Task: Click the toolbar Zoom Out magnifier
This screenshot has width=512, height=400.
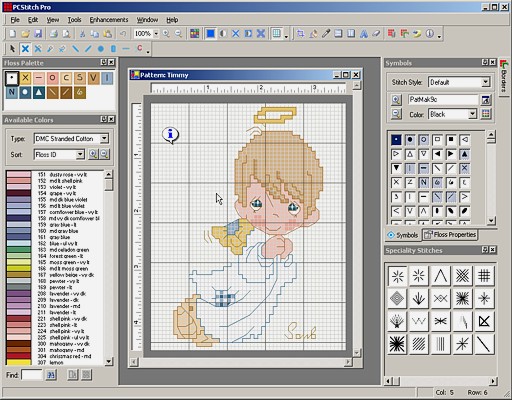Action: [x=179, y=34]
